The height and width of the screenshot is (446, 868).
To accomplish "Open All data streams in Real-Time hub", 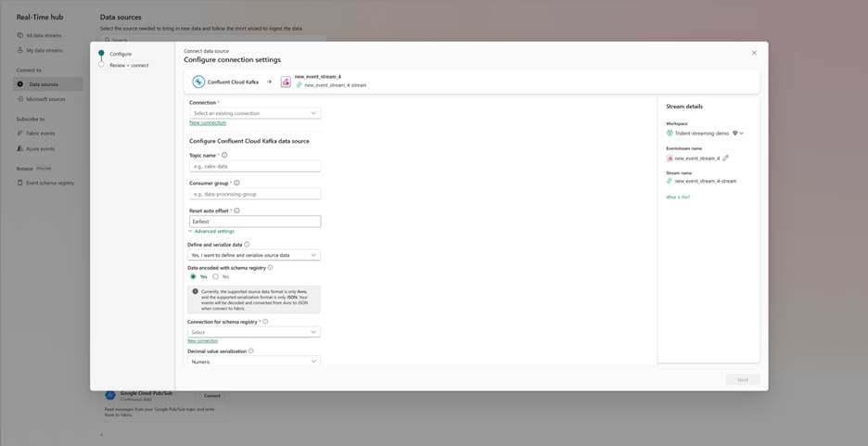I will pyautogui.click(x=44, y=35).
